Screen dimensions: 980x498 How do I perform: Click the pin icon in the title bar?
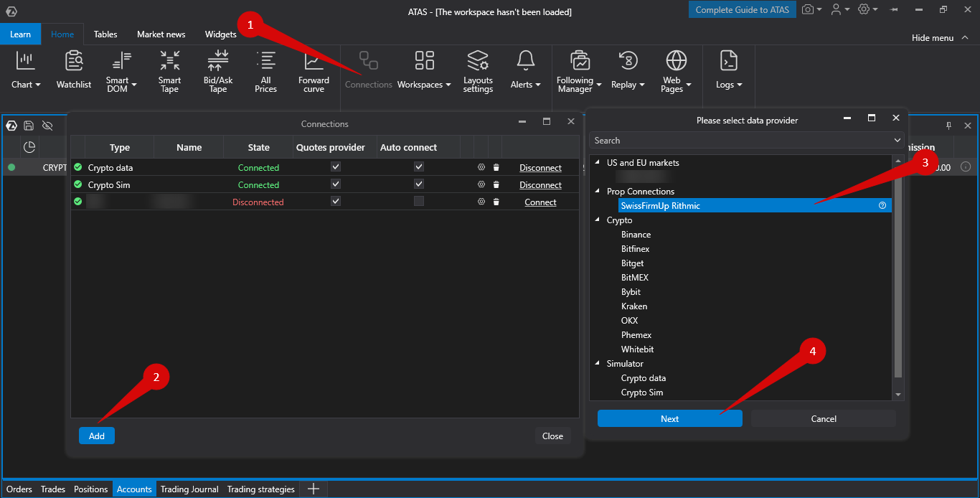tap(894, 10)
